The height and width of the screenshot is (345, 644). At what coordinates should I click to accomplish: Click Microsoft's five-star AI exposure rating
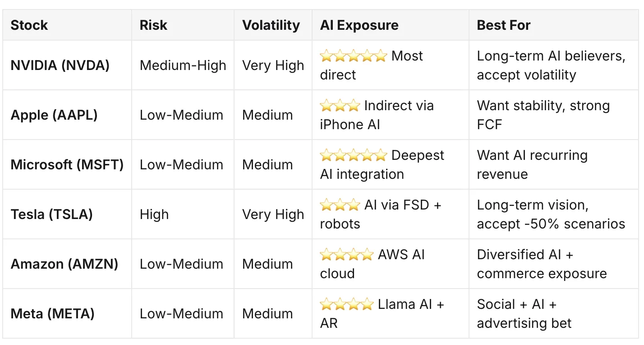tap(354, 155)
